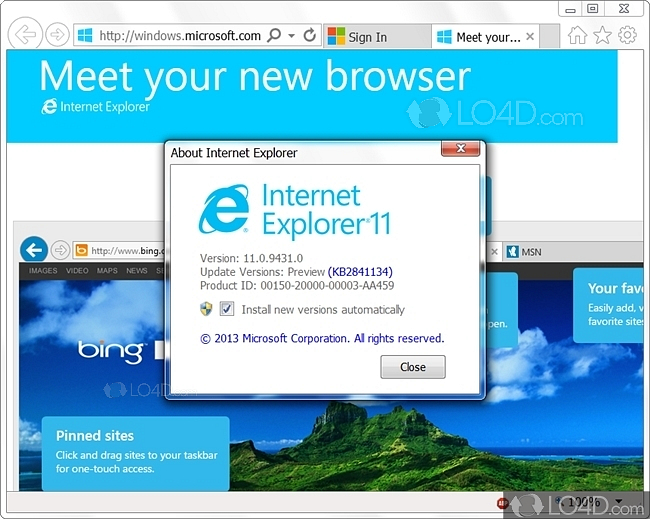The width and height of the screenshot is (650, 519).
Task: Click the www.bing URL in the inner address bar
Action: coord(128,251)
